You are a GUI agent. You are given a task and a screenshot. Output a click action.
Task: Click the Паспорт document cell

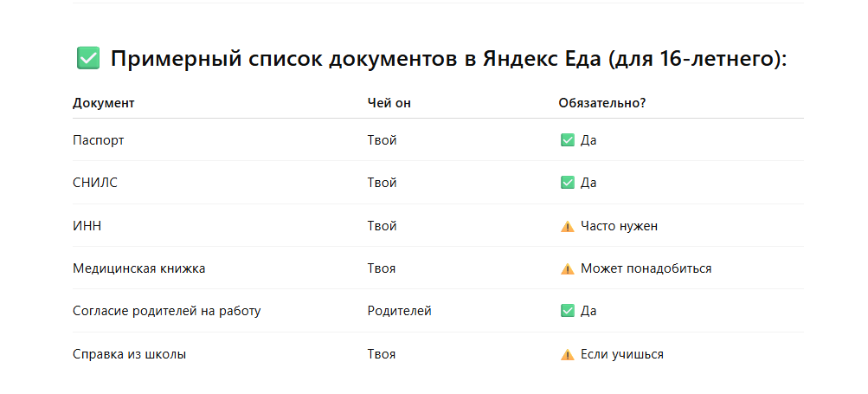point(99,140)
